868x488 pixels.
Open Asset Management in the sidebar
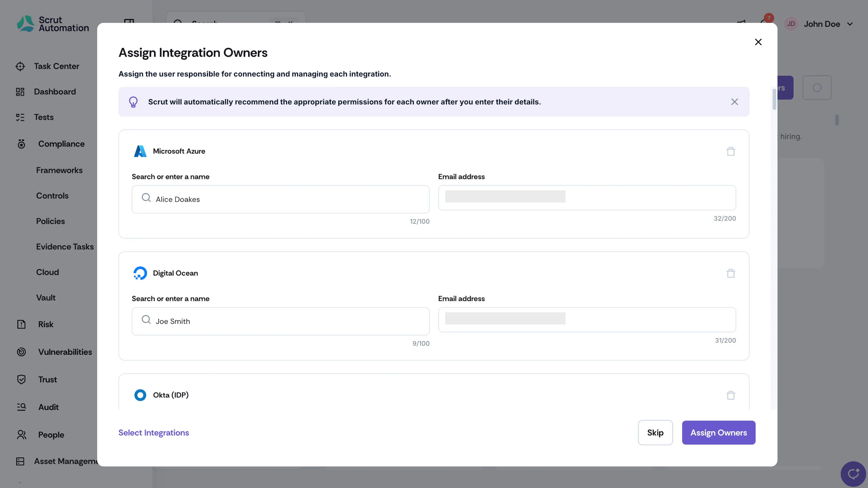(57, 461)
